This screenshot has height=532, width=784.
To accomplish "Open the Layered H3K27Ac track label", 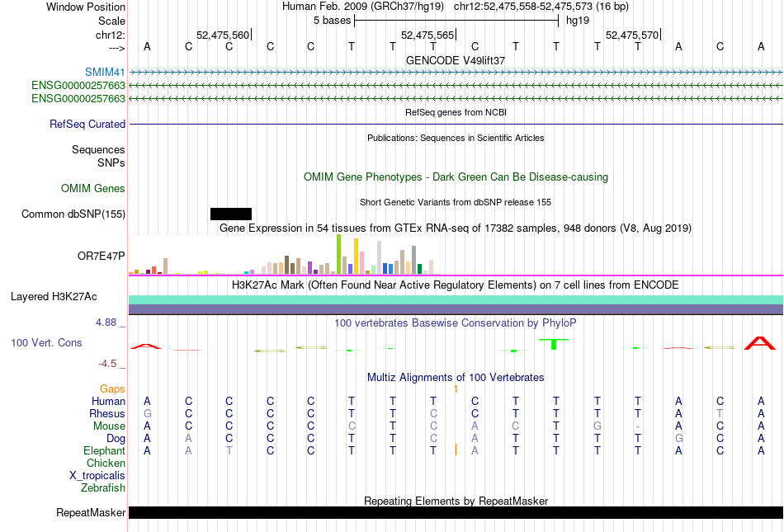I will click(x=54, y=297).
